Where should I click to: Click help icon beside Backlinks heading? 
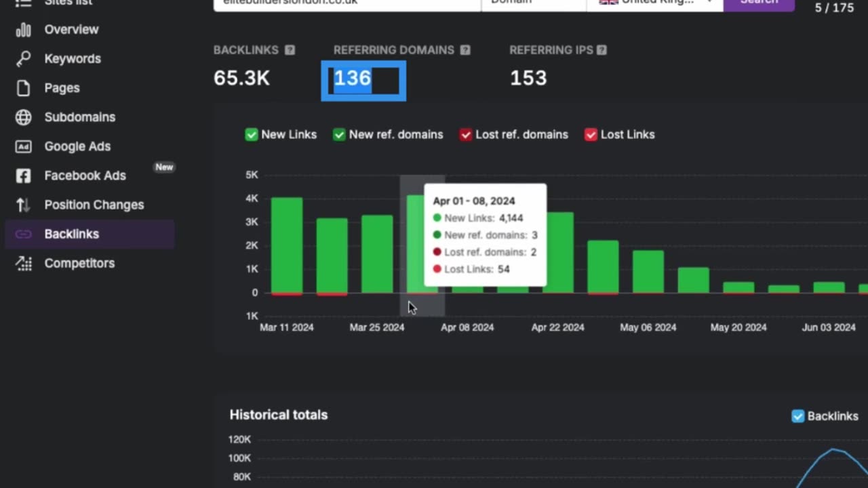pos(290,50)
